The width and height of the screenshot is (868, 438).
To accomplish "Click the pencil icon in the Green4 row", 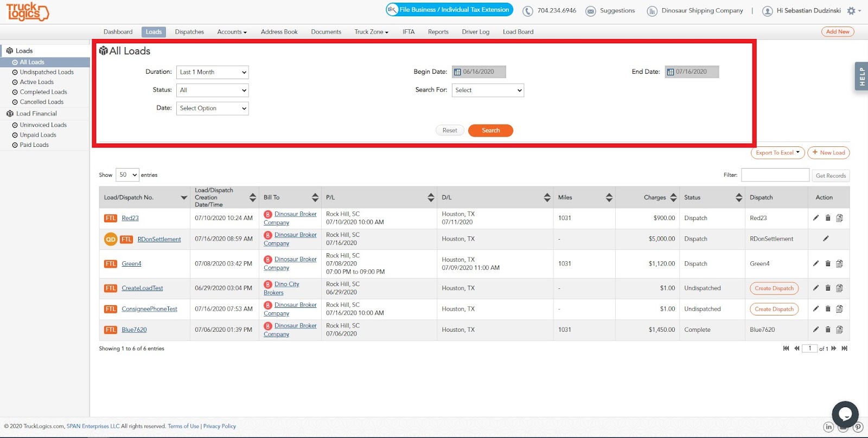I will 816,263.
